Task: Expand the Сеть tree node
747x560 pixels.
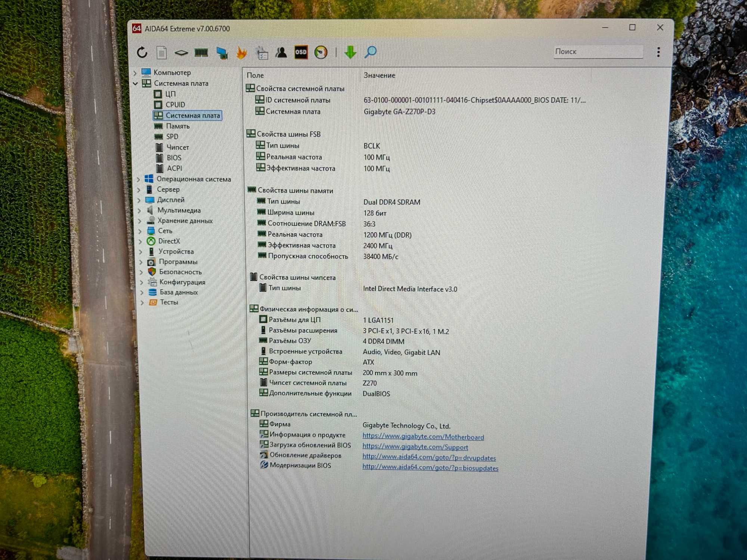Action: pyautogui.click(x=140, y=231)
